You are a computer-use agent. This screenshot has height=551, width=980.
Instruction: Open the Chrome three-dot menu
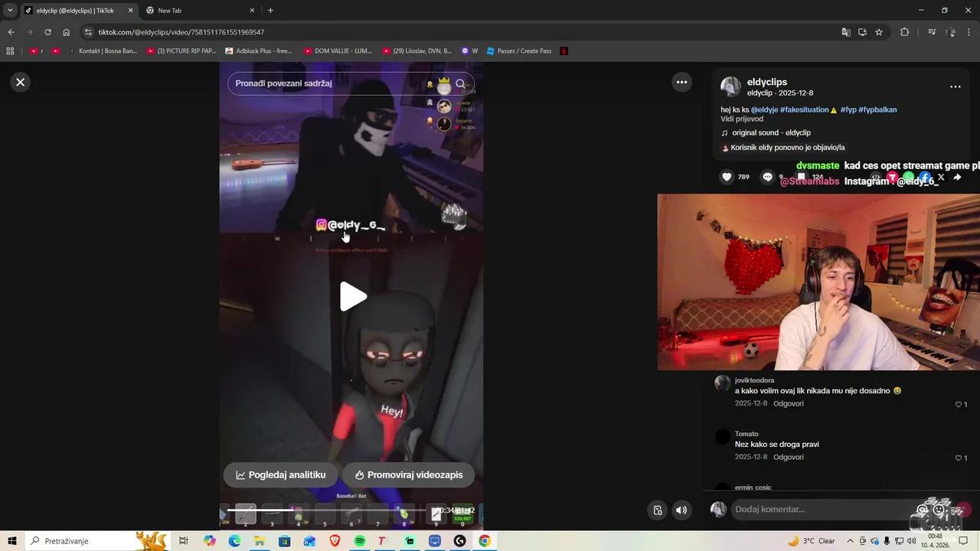point(969,32)
